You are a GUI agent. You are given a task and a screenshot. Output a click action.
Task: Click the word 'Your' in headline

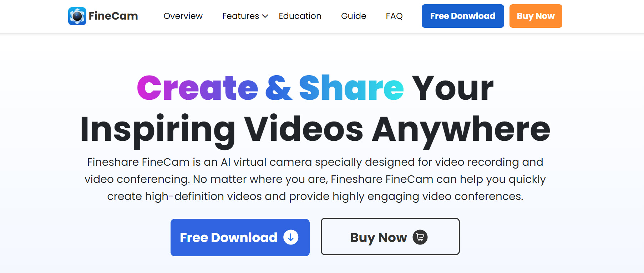coord(453,88)
